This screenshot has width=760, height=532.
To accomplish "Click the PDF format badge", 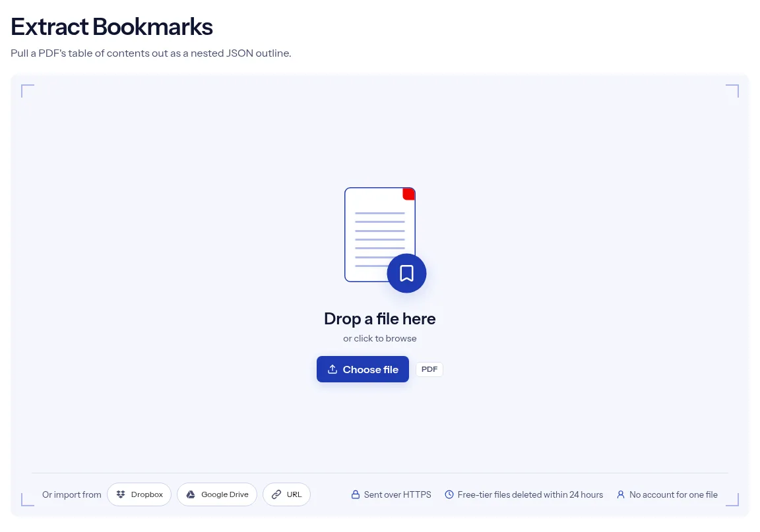I will (429, 369).
